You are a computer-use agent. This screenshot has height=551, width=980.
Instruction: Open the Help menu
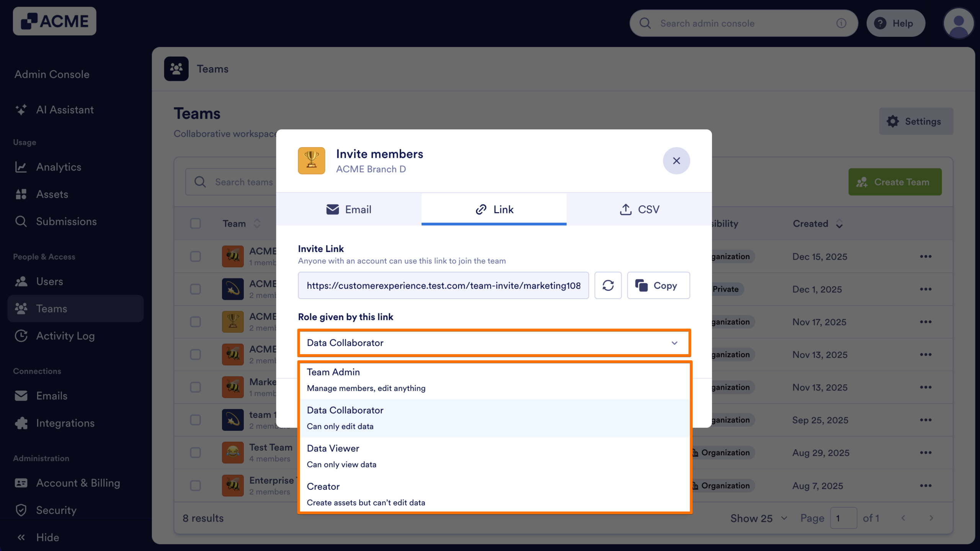(x=896, y=23)
